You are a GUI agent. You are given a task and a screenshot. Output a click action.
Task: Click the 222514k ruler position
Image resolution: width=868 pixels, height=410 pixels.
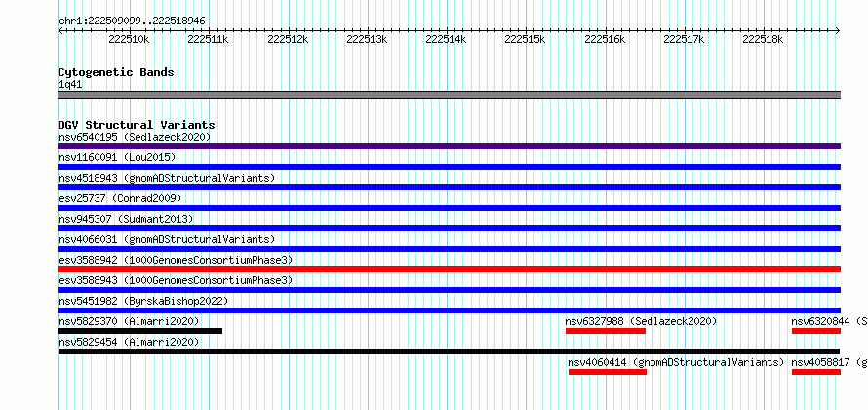[446, 39]
